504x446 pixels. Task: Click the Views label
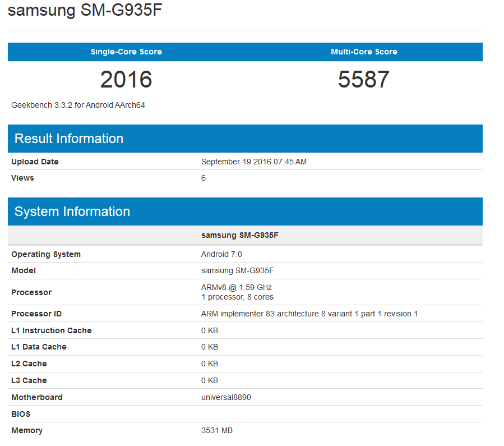click(22, 178)
